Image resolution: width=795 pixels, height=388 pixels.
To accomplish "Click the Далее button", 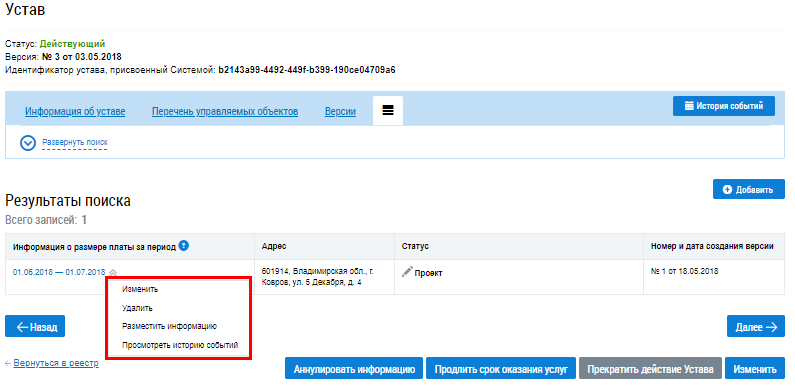I will (756, 326).
